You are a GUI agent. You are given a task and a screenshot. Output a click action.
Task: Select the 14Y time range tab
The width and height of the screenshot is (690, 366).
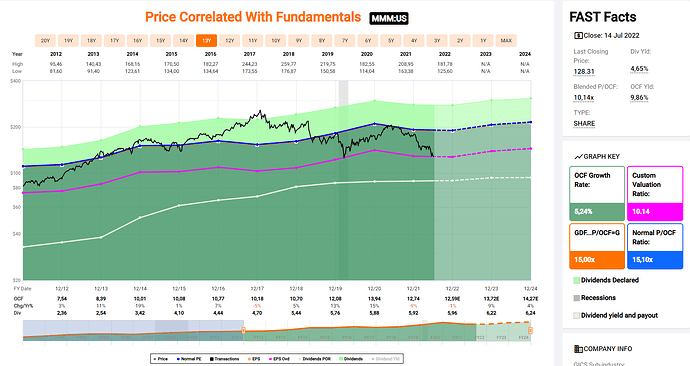pos(184,40)
